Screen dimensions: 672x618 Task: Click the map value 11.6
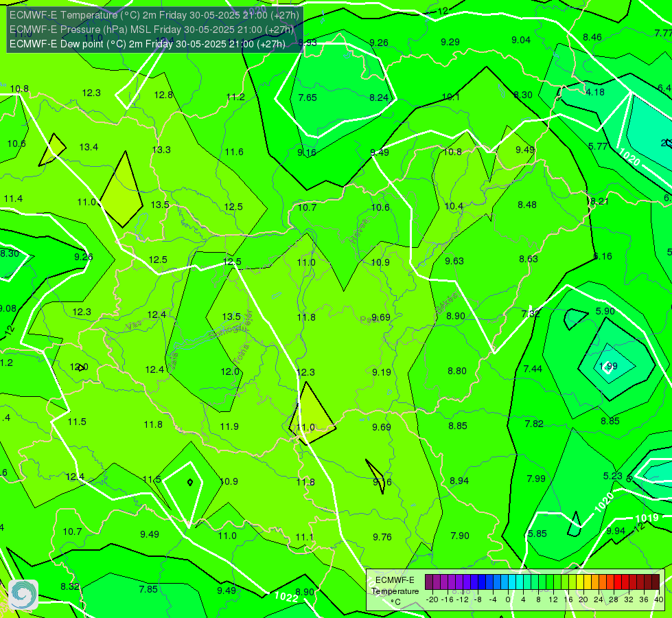tap(234, 152)
